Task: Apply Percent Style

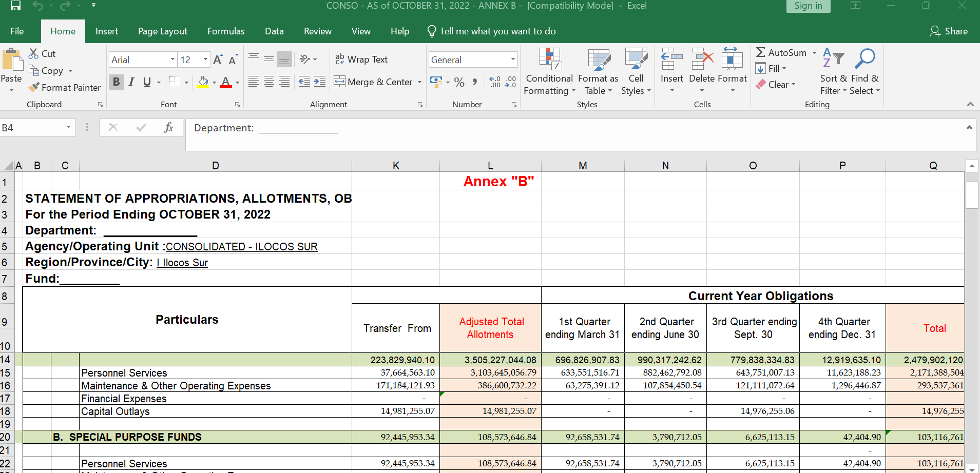Action: [459, 82]
